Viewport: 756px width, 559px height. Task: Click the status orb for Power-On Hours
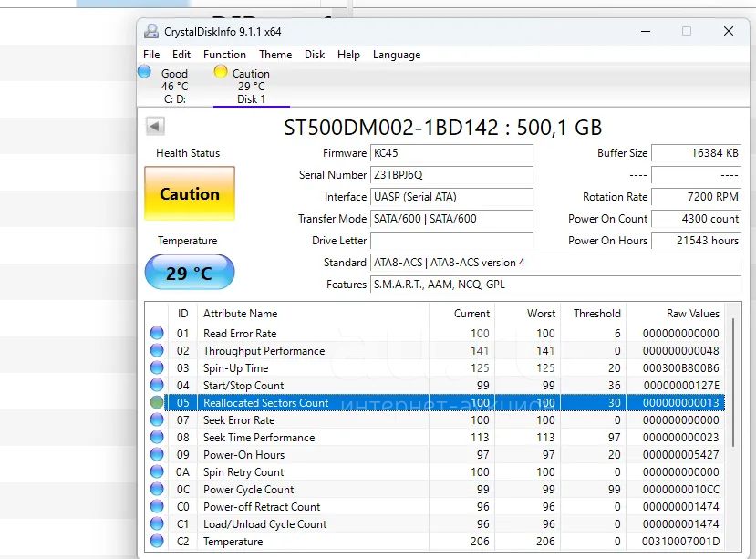pyautogui.click(x=157, y=454)
